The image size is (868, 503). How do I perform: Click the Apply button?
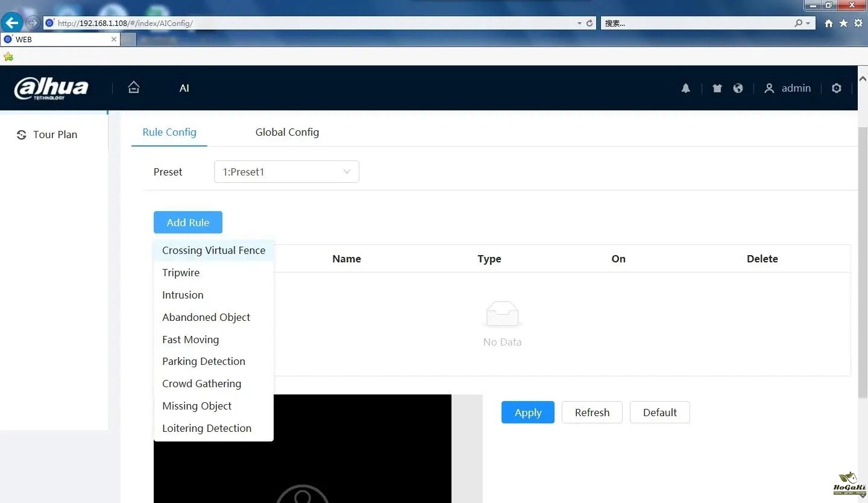point(527,413)
